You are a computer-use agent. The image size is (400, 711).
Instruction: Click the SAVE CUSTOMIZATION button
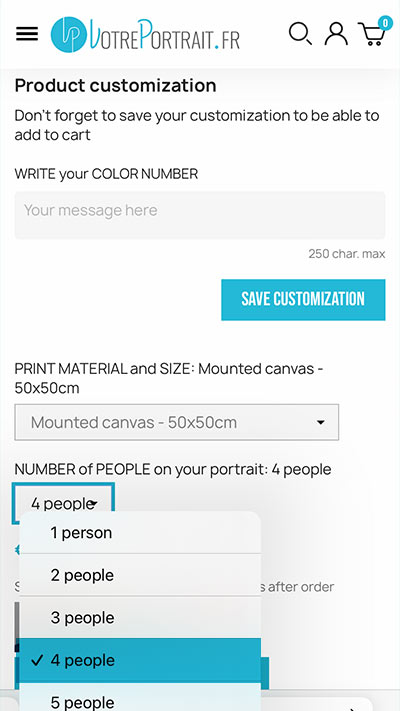coord(303,300)
